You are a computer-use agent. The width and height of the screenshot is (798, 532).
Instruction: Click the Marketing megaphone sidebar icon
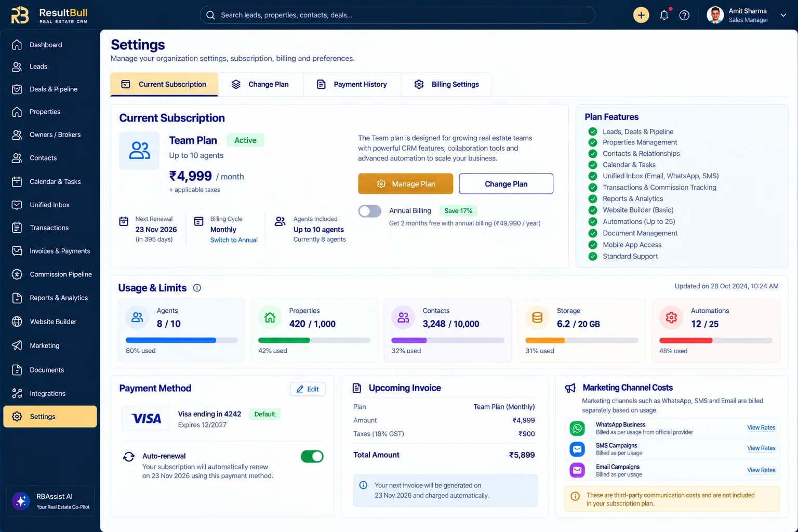(17, 345)
